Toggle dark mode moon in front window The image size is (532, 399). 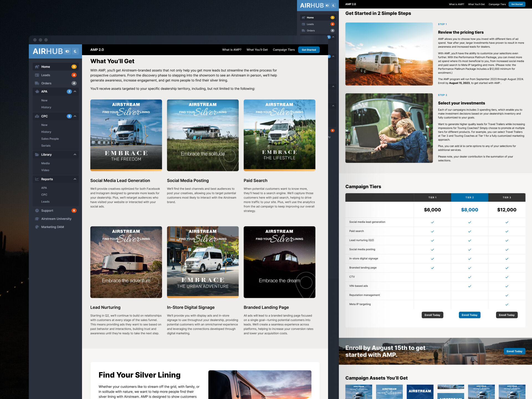75,51
